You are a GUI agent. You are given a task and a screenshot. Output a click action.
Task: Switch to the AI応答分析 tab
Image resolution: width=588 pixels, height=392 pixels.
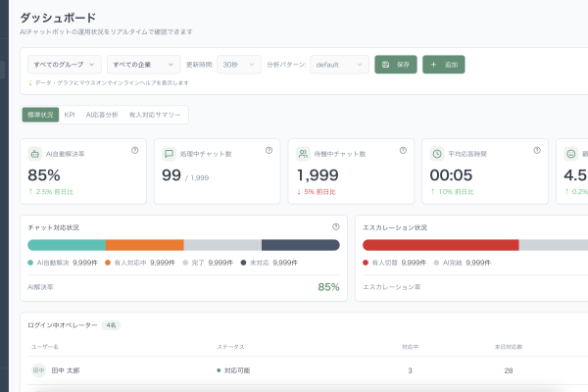click(102, 115)
